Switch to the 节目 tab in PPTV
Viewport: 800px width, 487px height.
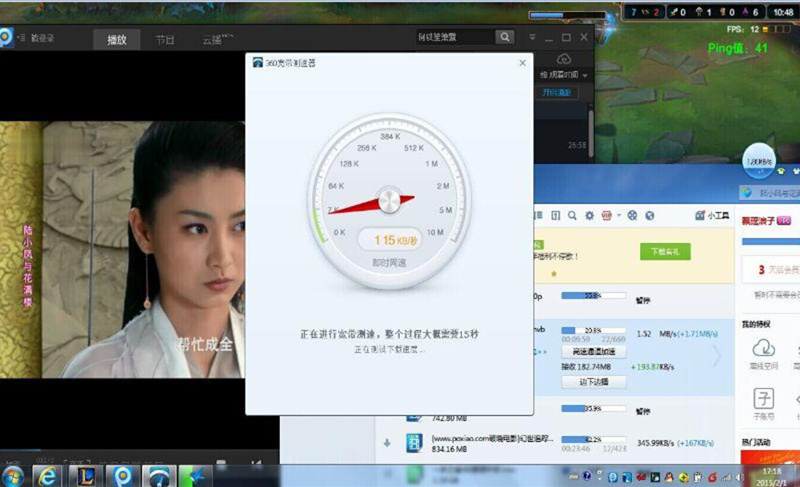165,40
